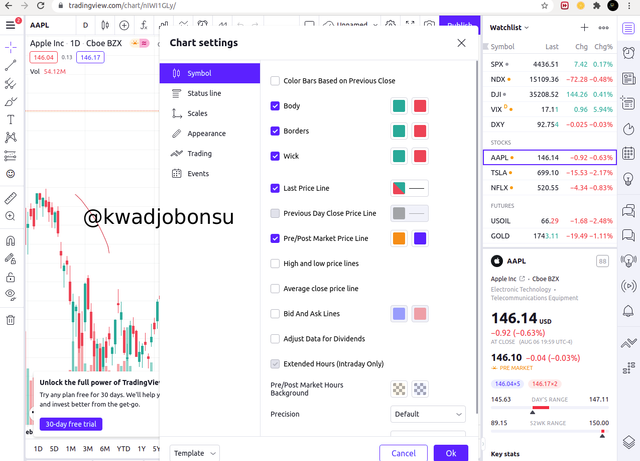This screenshot has height=461, width=640.
Task: Enable High and low price lines
Action: click(275, 263)
